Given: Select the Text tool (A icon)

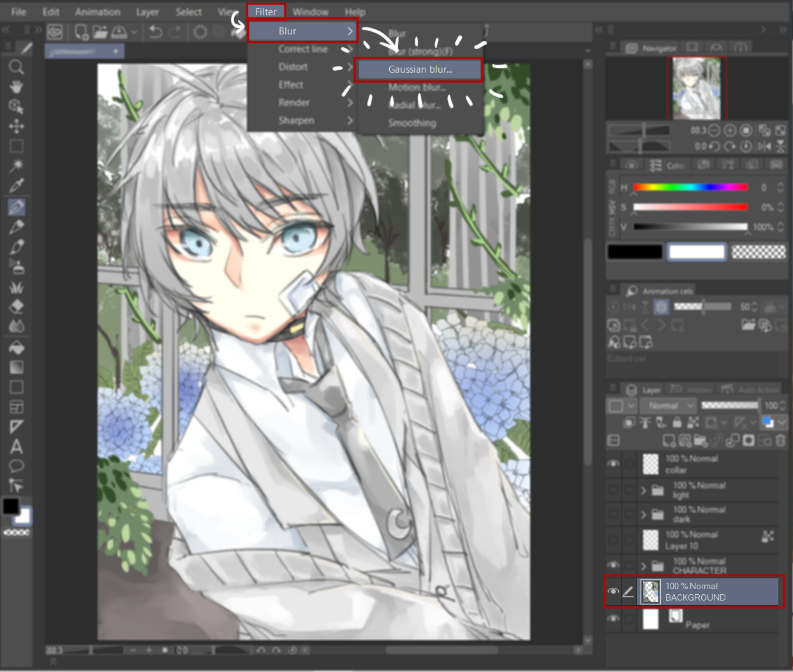Looking at the screenshot, I should tap(17, 446).
